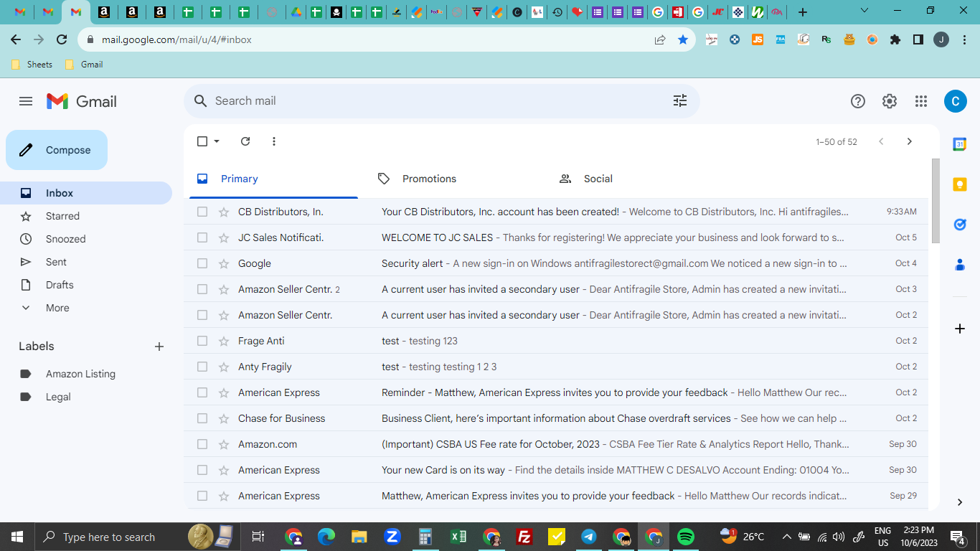Open the Frage Anti test email
Viewport: 980px width, 551px height.
(556, 341)
